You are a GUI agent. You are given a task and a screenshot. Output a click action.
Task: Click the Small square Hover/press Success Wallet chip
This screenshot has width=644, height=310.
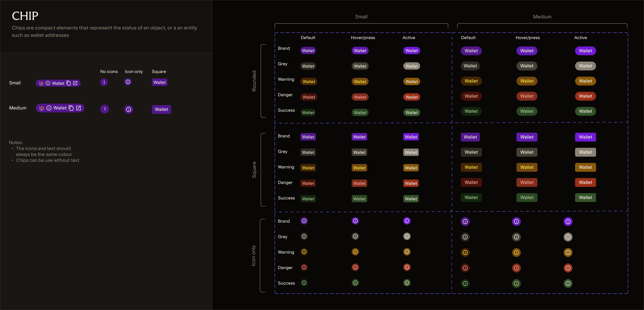tap(359, 199)
